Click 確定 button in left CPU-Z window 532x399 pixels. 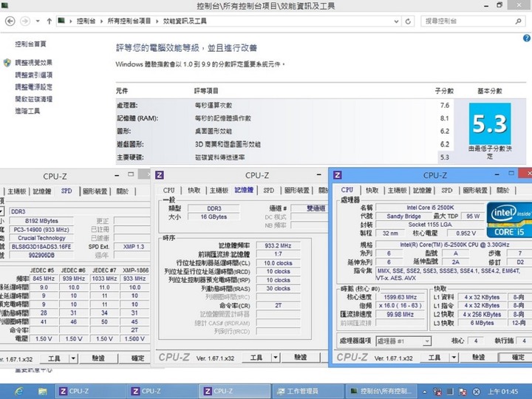[x=137, y=358]
